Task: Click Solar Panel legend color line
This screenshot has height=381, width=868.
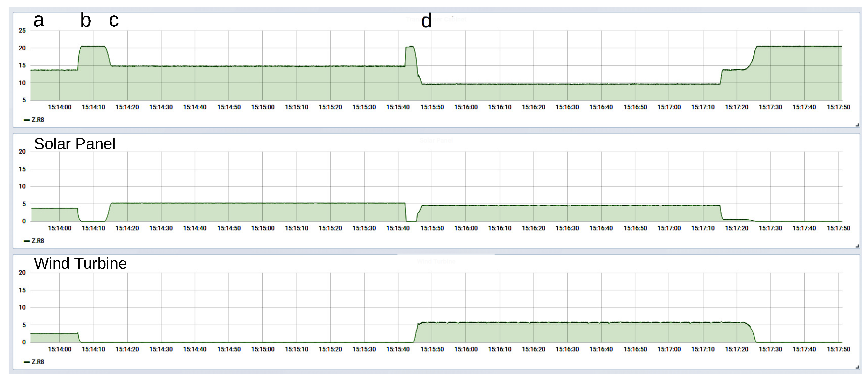Action: click(x=27, y=241)
